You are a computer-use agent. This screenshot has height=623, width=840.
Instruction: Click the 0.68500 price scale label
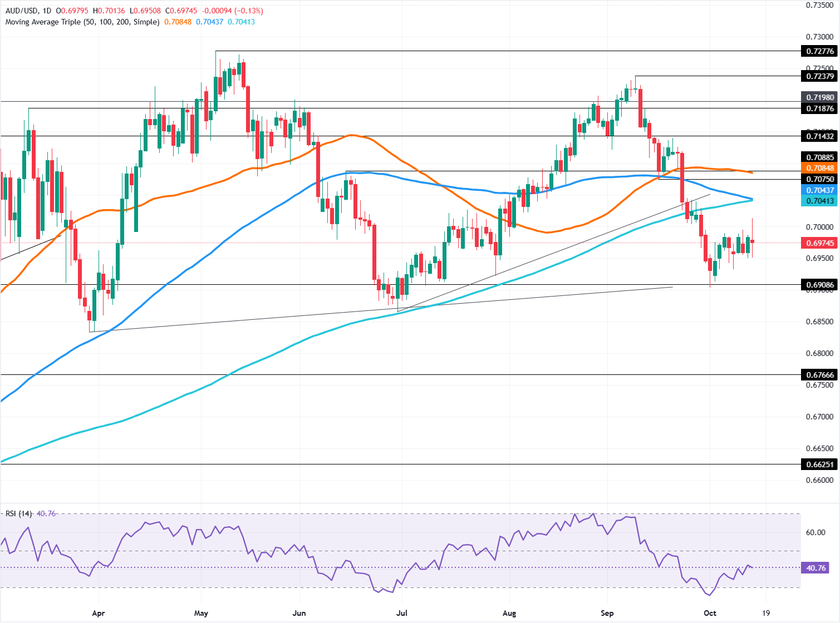[x=820, y=322]
